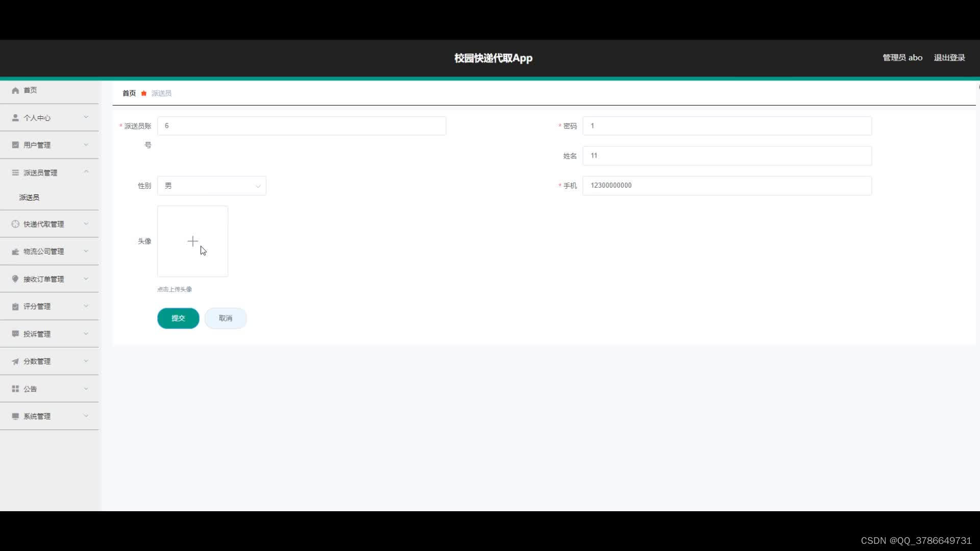Click the plus icon to upload avatar
The image size is (980, 551).
click(x=192, y=241)
